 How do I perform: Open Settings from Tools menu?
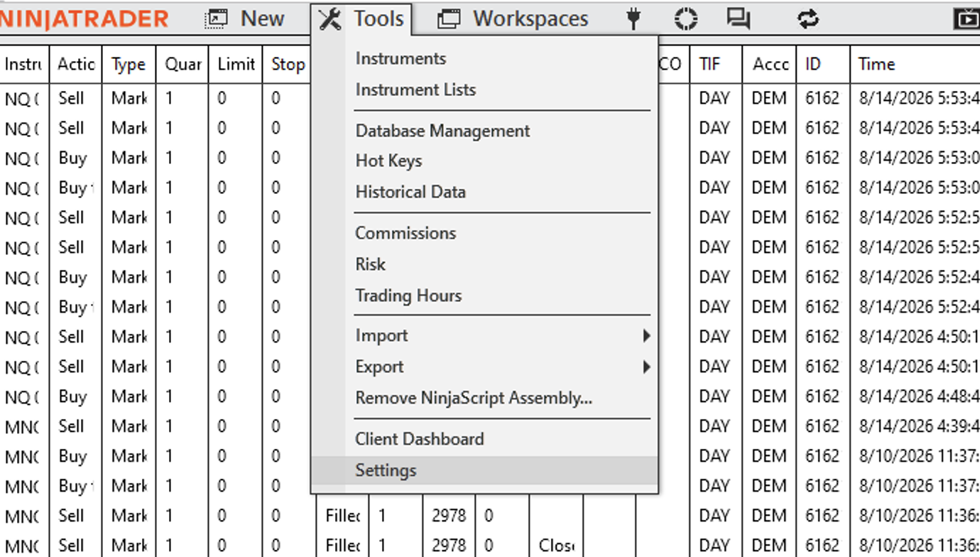(484, 470)
